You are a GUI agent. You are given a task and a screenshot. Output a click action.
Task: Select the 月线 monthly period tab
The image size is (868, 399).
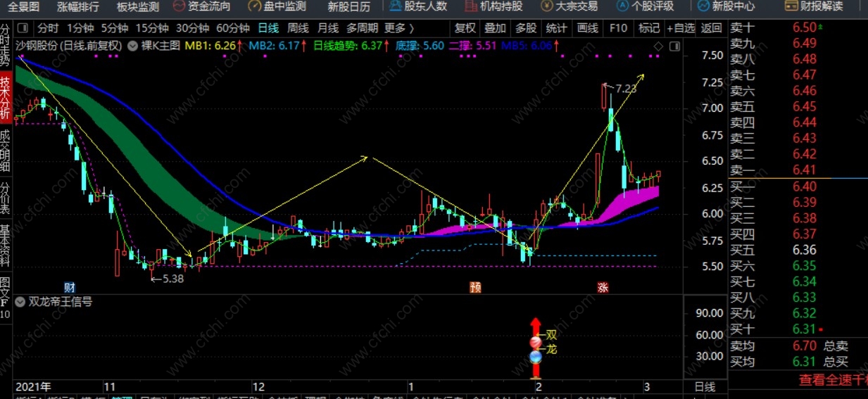(328, 29)
